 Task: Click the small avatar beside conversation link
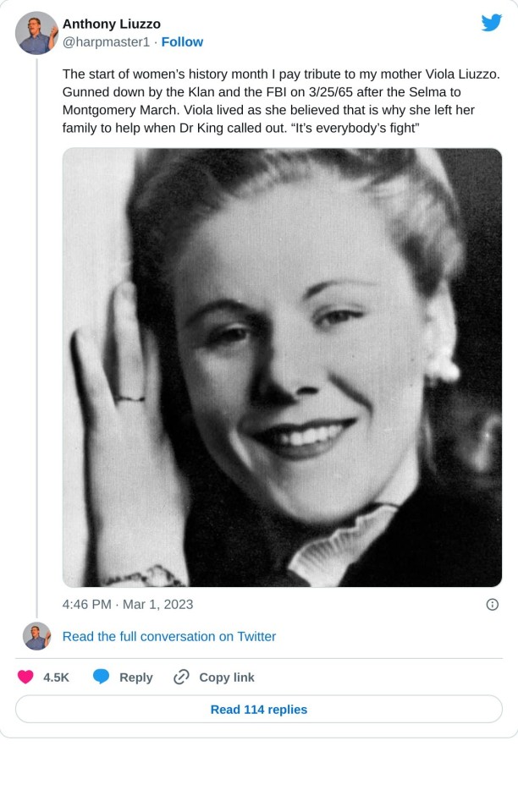[36, 636]
